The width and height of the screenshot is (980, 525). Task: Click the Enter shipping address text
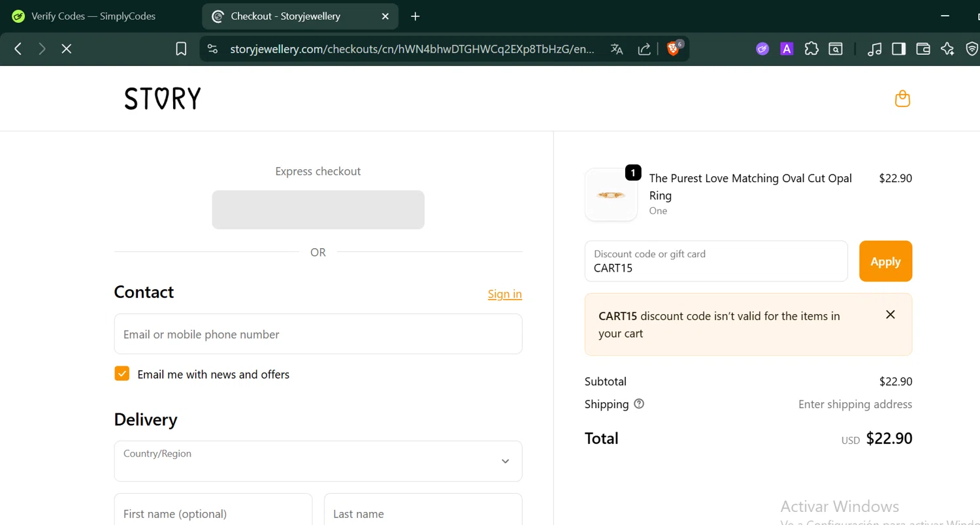click(855, 404)
